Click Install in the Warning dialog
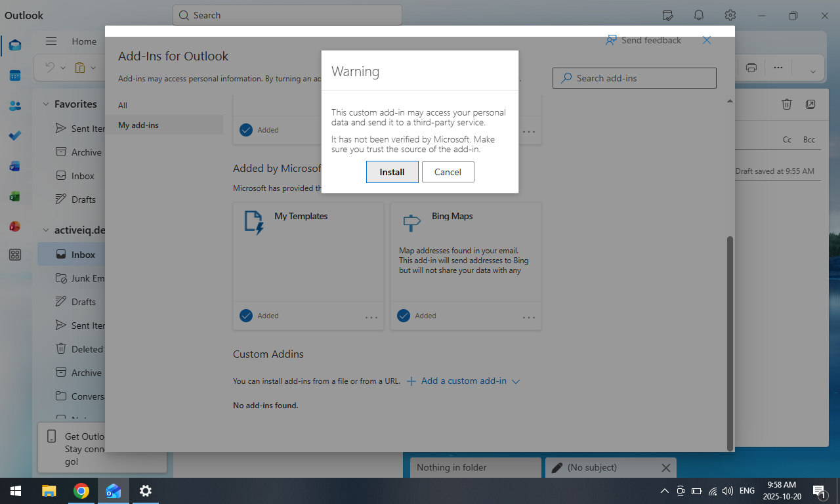Screen dimensions: 840x504 [392, 172]
